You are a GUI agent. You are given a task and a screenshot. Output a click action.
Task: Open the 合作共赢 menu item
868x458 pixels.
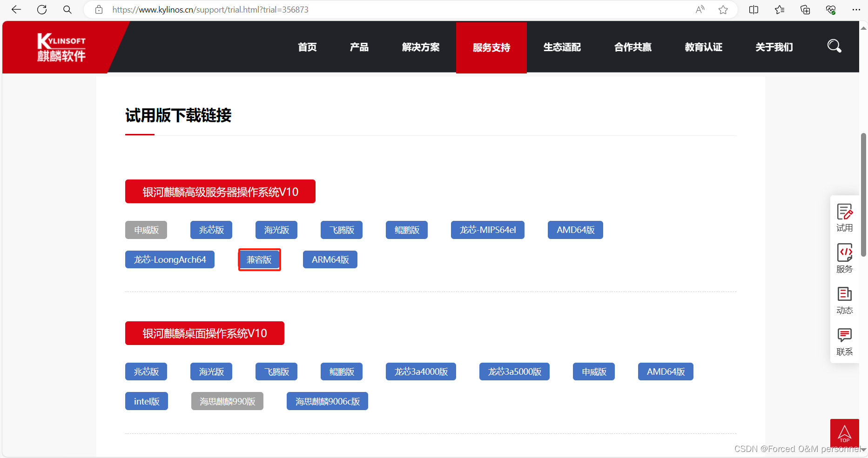click(633, 47)
